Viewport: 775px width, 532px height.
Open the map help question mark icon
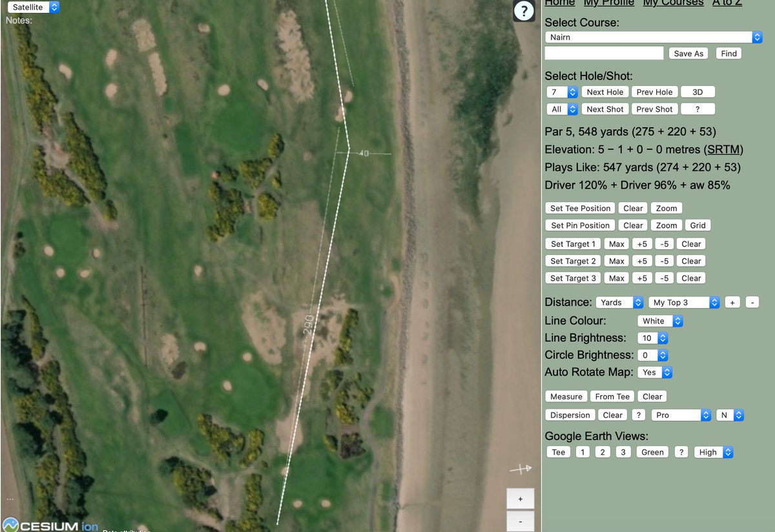coord(524,10)
